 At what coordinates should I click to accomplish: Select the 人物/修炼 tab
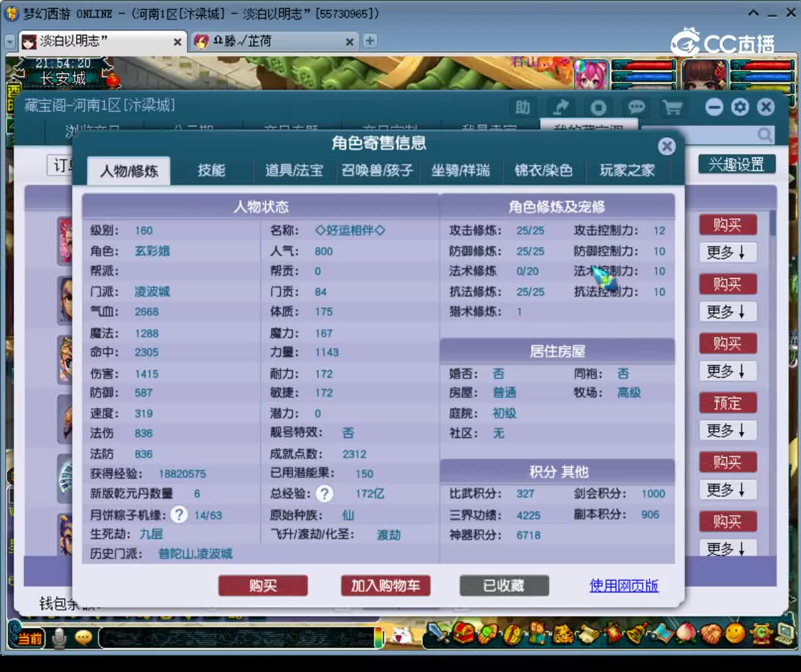(x=129, y=171)
